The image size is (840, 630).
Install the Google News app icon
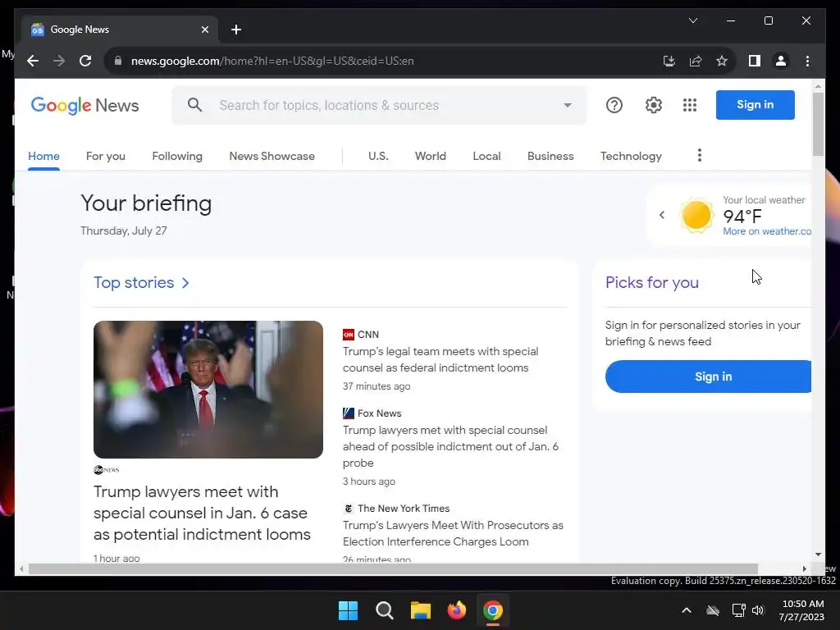pyautogui.click(x=669, y=61)
